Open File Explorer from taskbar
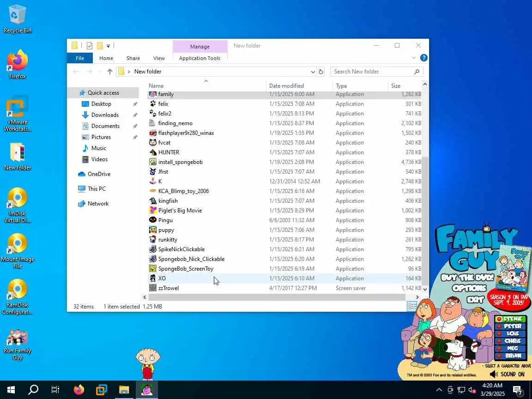The height and width of the screenshot is (399, 532). click(x=124, y=390)
